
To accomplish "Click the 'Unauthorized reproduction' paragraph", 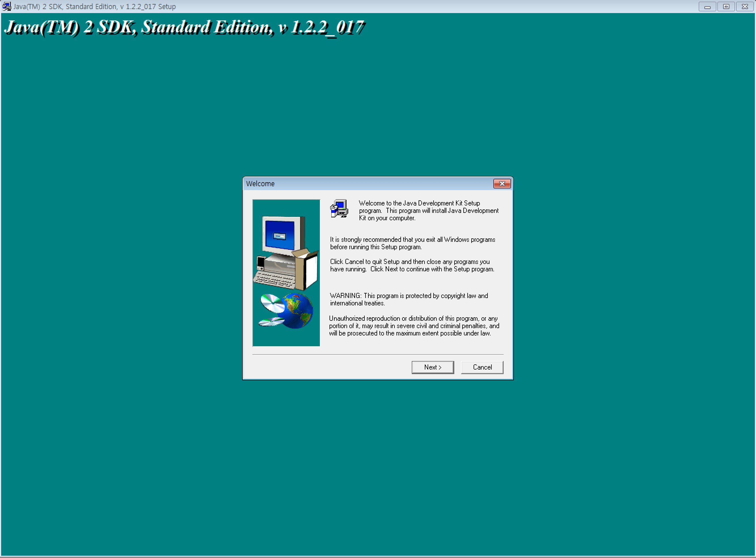I will click(413, 326).
